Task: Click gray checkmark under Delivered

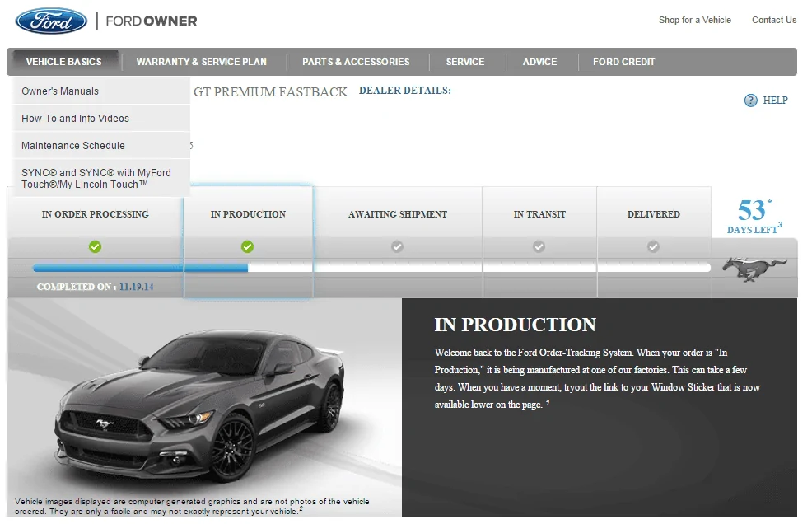Action: pos(654,246)
